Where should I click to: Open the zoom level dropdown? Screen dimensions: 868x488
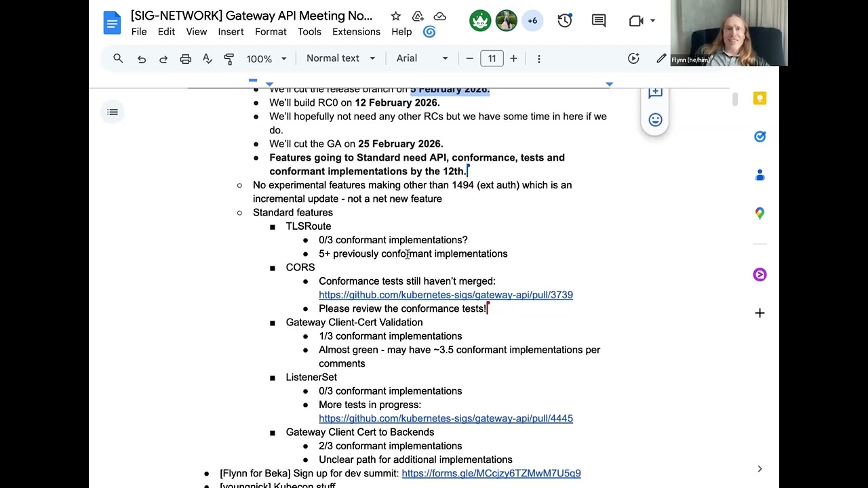pyautogui.click(x=267, y=59)
